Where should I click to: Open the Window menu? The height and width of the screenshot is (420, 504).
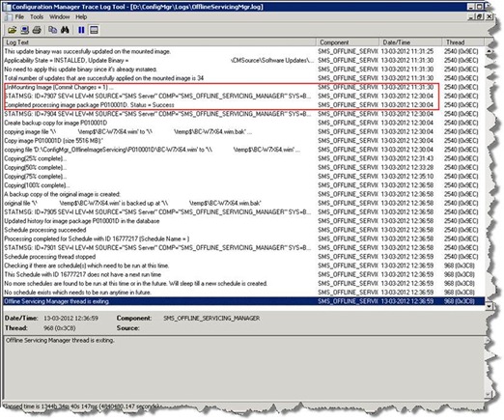59,16
